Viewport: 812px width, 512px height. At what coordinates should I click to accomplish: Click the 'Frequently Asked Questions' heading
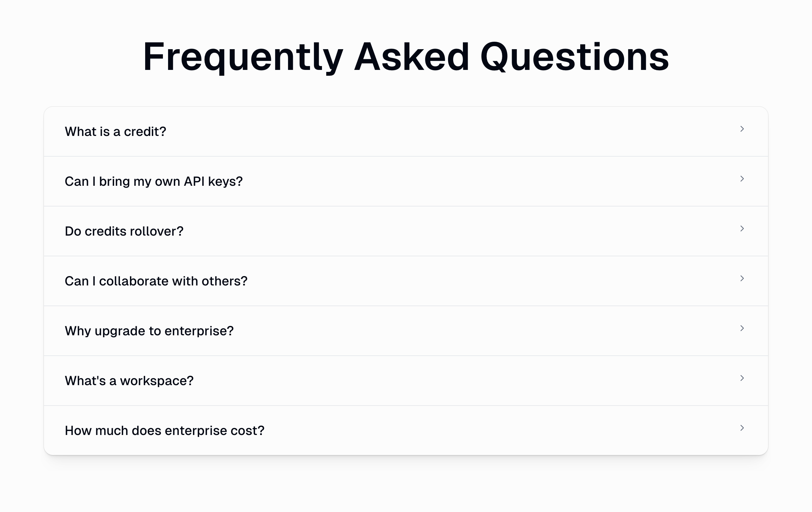click(x=406, y=57)
